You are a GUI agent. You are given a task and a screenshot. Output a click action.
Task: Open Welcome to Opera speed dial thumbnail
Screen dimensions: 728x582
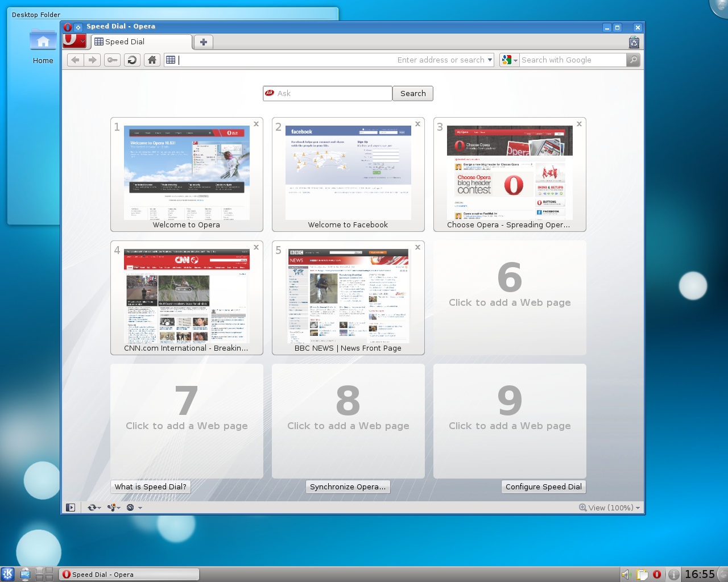pyautogui.click(x=187, y=173)
